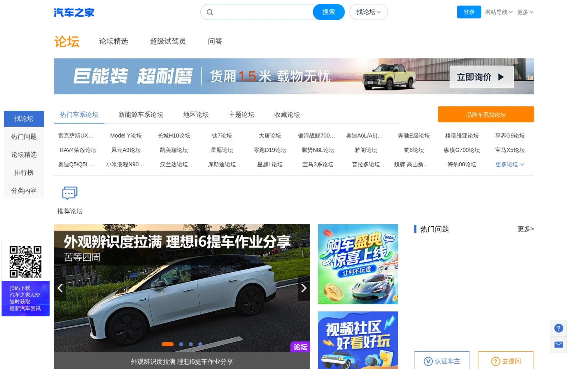
Task: Open 零跑D19论坛 link
Action: 270,150
